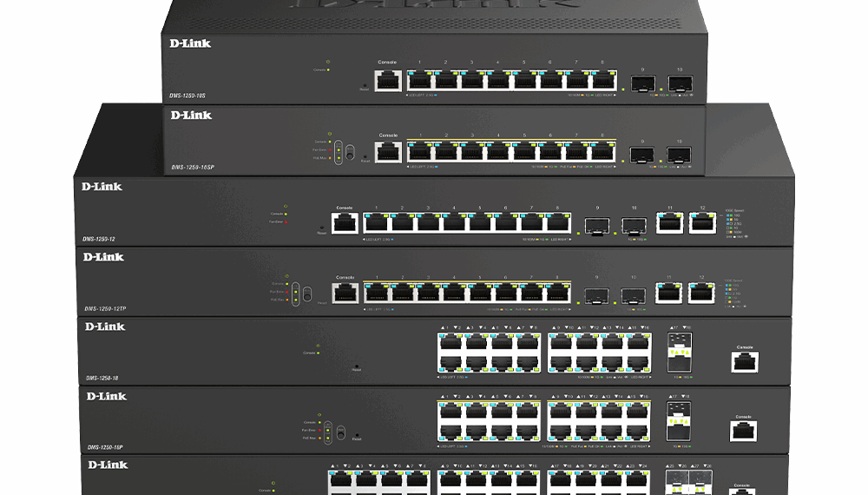Click the Console port on the DMS-1250-18
This screenshot has height=495, width=868.
tap(745, 362)
